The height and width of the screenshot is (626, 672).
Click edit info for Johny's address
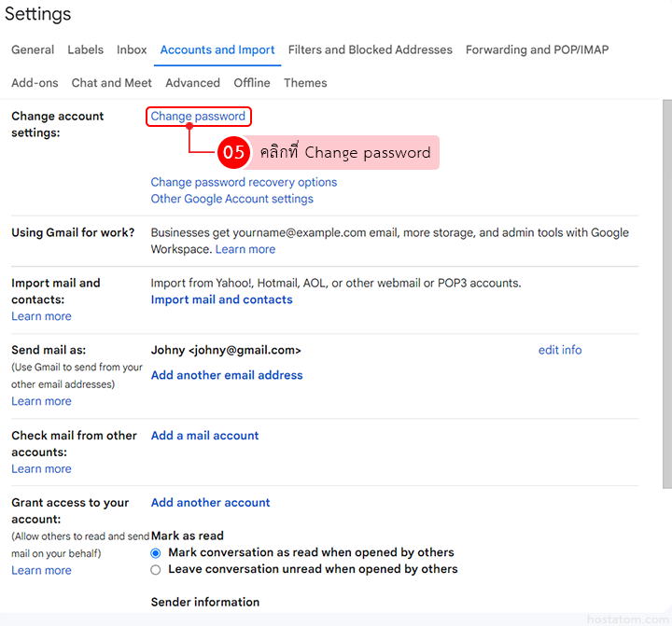(x=559, y=351)
